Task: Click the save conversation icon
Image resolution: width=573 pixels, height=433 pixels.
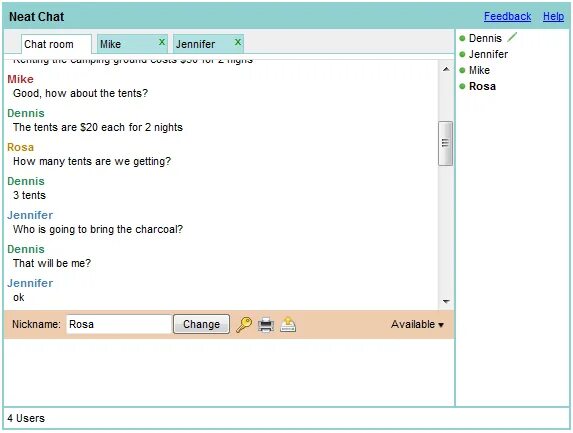Action: pos(288,324)
